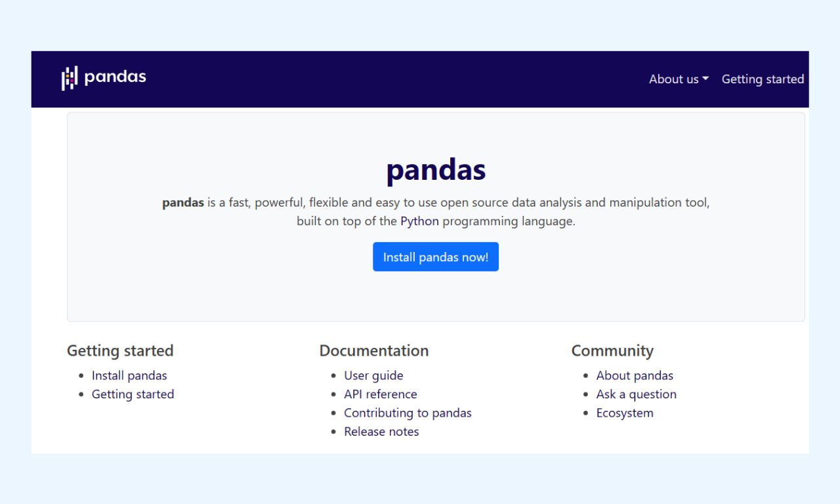Click the Community section heading
840x504 pixels.
[612, 350]
